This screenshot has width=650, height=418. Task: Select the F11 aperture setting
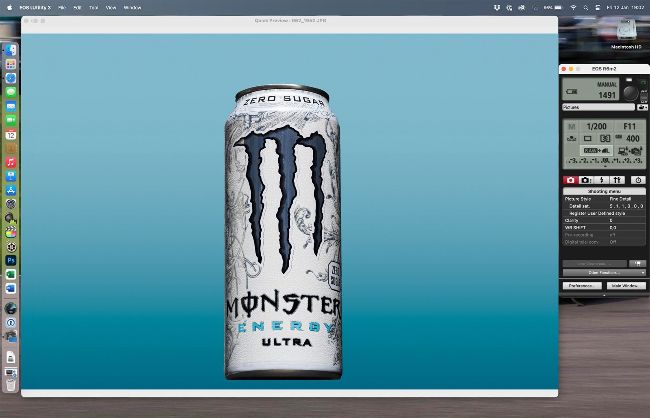[630, 127]
